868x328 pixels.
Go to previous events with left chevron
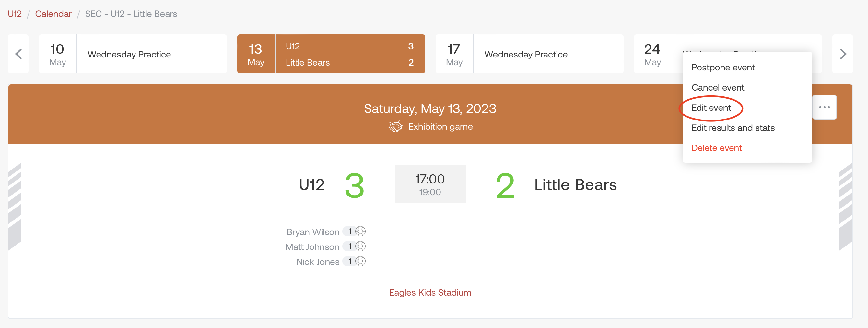tap(18, 54)
